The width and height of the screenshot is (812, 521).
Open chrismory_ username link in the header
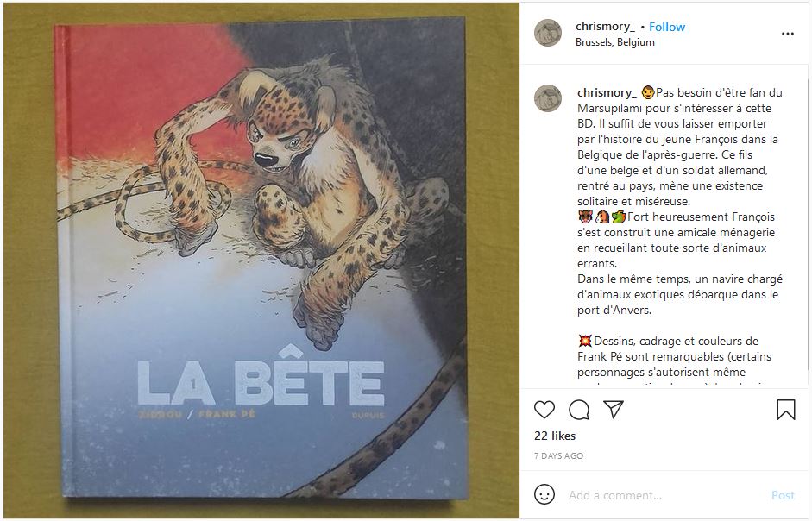[605, 27]
